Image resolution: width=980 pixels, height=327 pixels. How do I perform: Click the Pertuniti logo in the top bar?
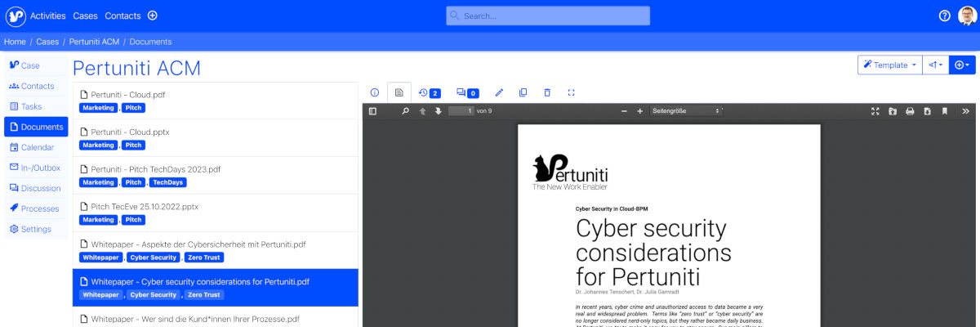[x=16, y=16]
